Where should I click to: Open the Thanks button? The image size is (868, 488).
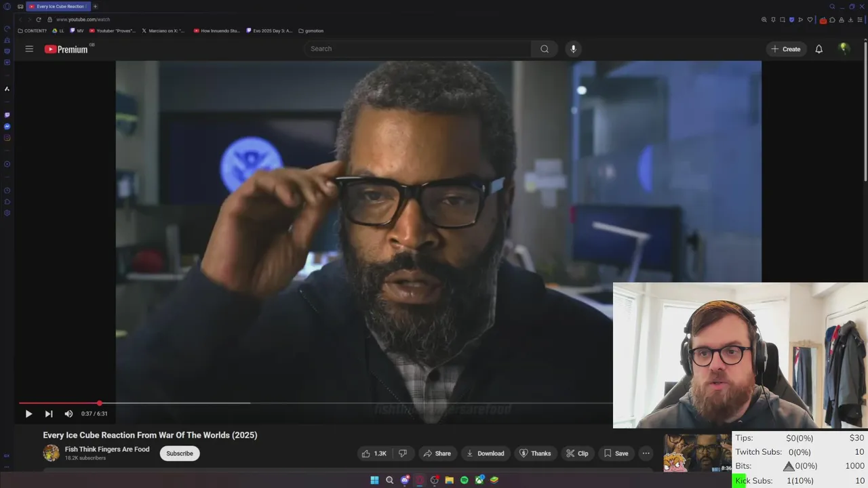(535, 453)
